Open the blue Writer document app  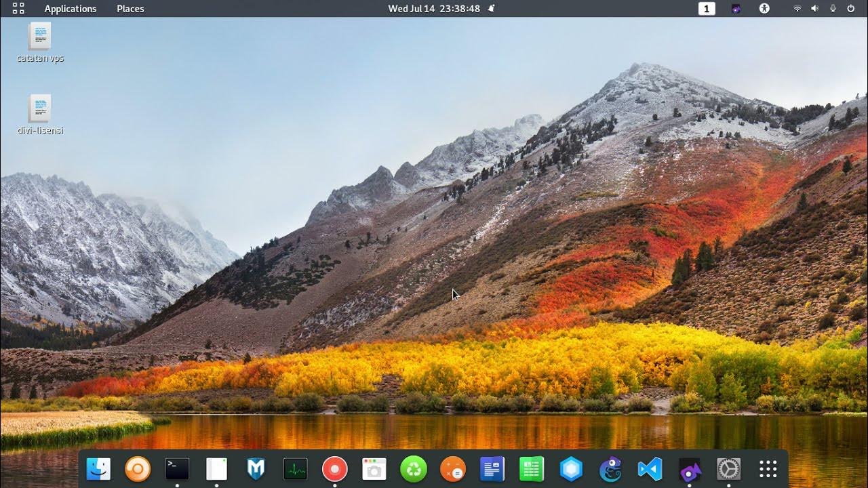[x=492, y=468]
